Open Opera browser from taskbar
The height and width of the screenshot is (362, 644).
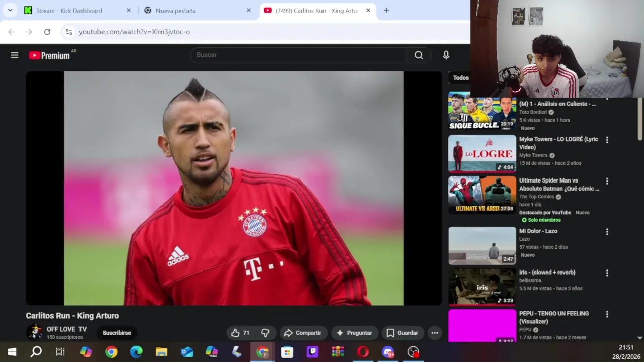(x=363, y=352)
